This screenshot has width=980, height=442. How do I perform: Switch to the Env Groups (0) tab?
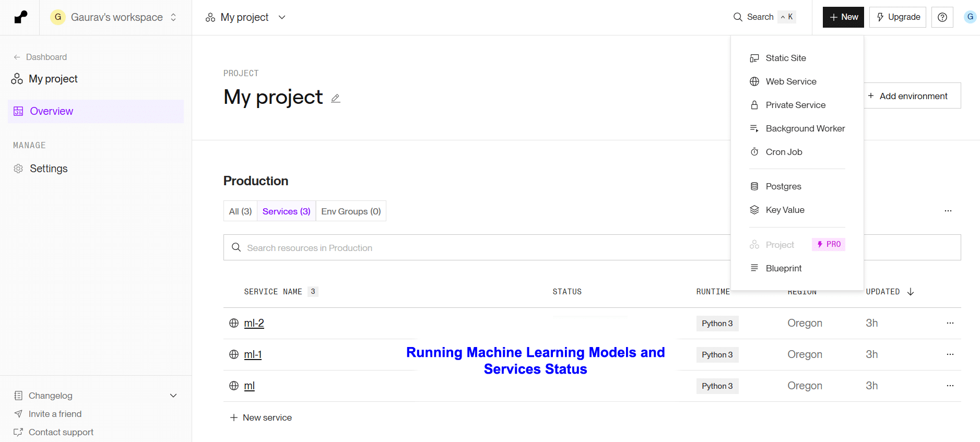point(351,211)
